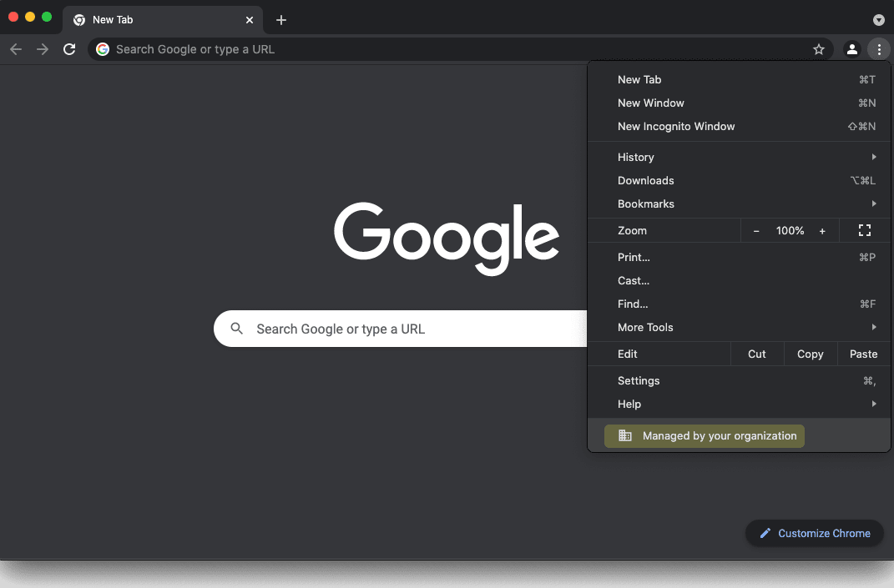Click the tab search dropdown arrow
The height and width of the screenshot is (588, 894).
879,20
